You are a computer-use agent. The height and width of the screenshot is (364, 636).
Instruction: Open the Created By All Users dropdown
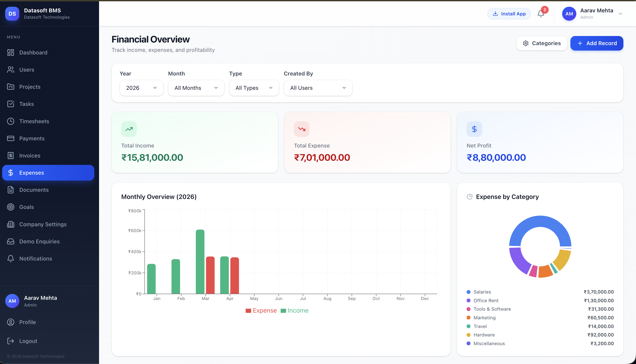click(x=318, y=88)
